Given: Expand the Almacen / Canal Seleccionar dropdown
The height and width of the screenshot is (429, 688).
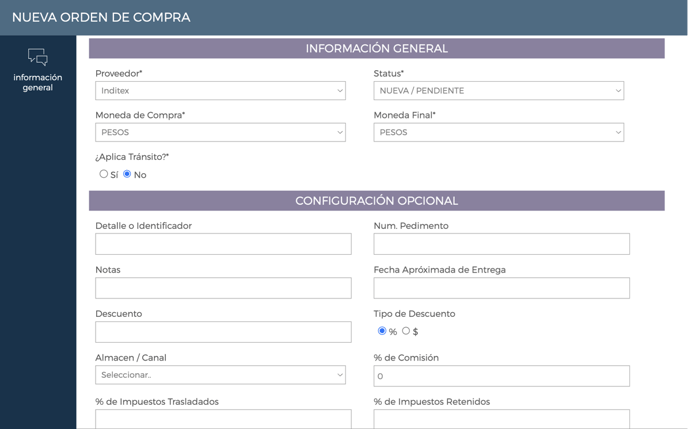Looking at the screenshot, I should pos(220,375).
